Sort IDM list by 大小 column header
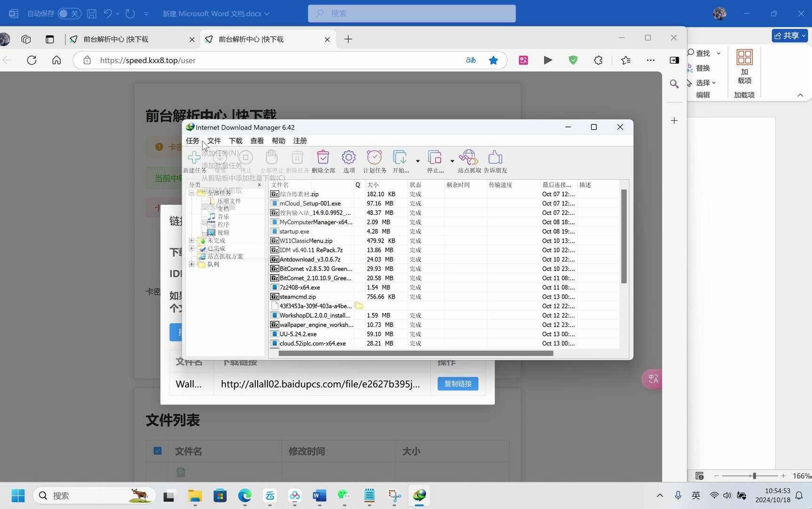The image size is (812, 509). click(386, 185)
